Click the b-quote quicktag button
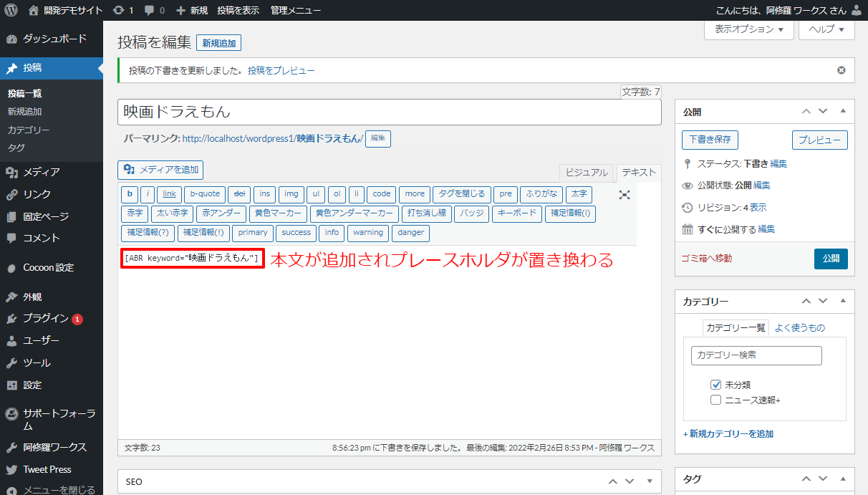Screen dimensions: 868x495 tap(204, 194)
